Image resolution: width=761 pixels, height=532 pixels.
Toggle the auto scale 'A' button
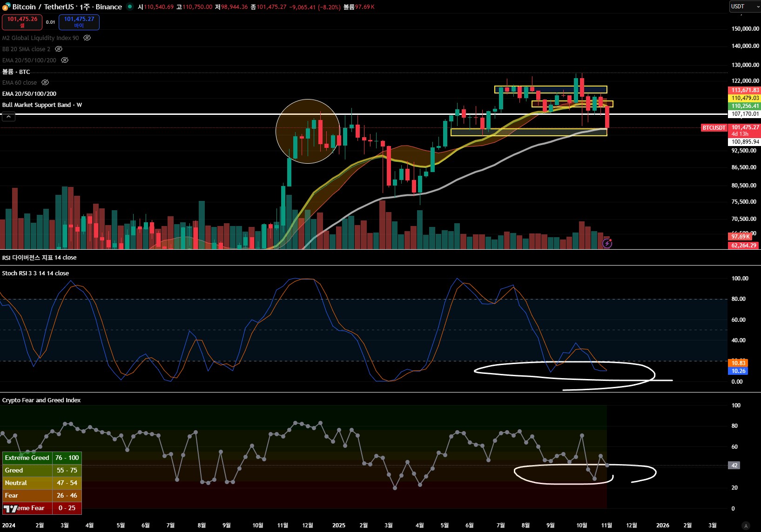[x=746, y=526]
